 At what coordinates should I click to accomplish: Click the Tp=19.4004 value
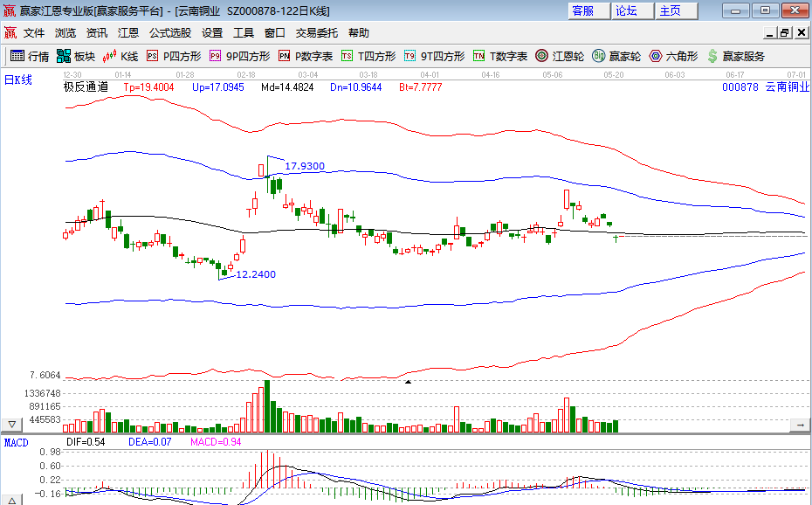click(148, 87)
